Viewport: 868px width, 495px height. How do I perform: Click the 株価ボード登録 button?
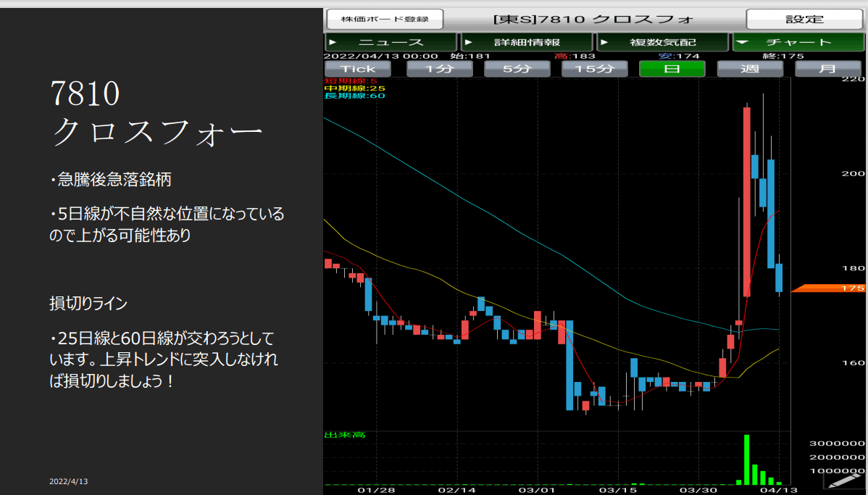point(385,20)
